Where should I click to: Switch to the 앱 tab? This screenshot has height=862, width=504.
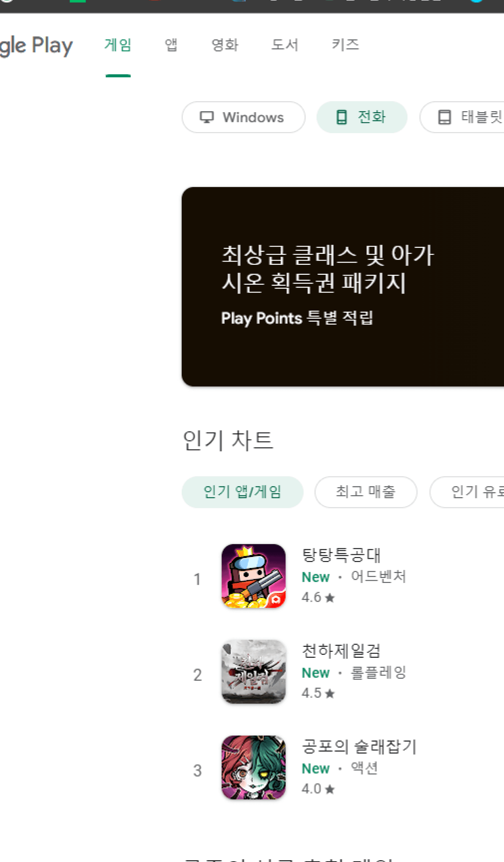[x=171, y=45]
